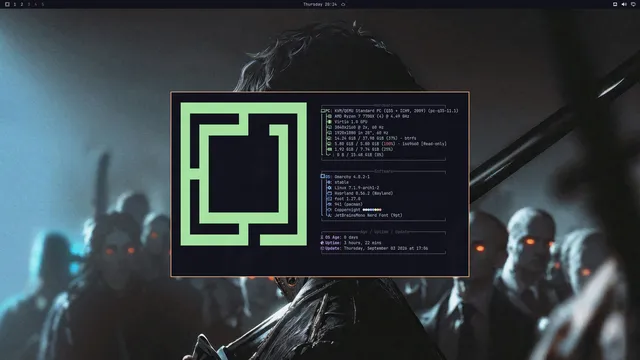Click the square tray icon left of volume
The width and height of the screenshot is (640, 360).
tap(615, 4)
